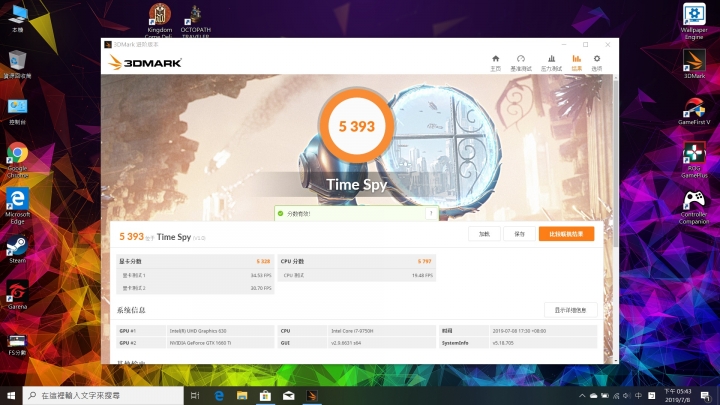Switch to the Results section
720x405 pixels.
click(x=576, y=63)
